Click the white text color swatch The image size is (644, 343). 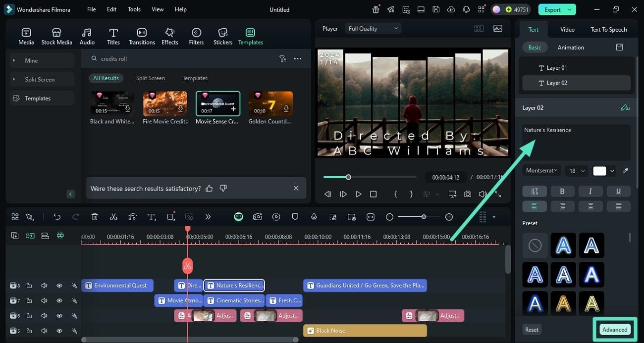click(x=599, y=171)
